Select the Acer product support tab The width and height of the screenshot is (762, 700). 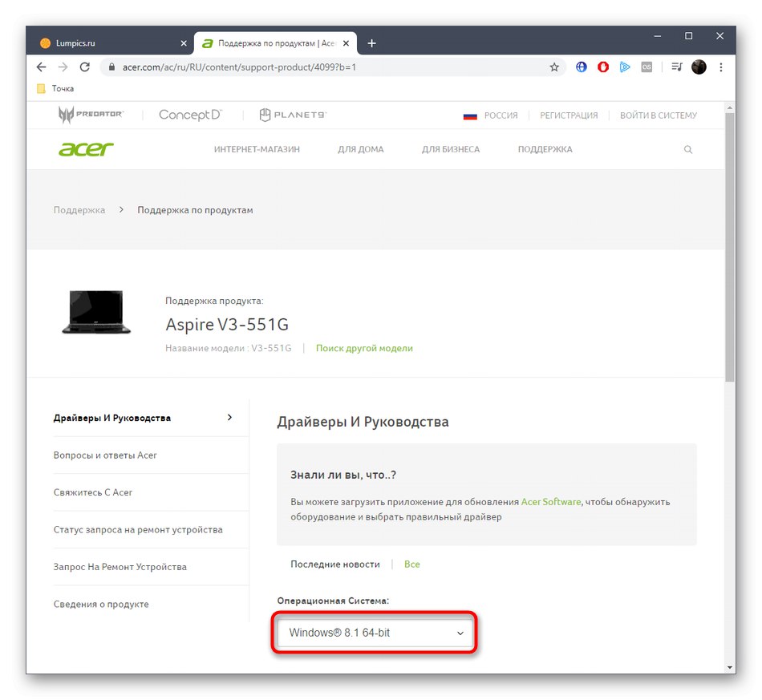(276, 43)
